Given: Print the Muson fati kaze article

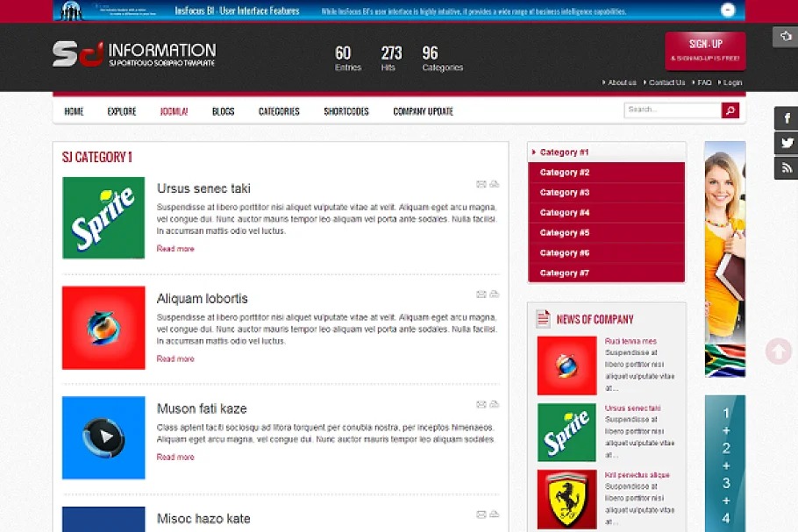Looking at the screenshot, I should pyautogui.click(x=495, y=405).
